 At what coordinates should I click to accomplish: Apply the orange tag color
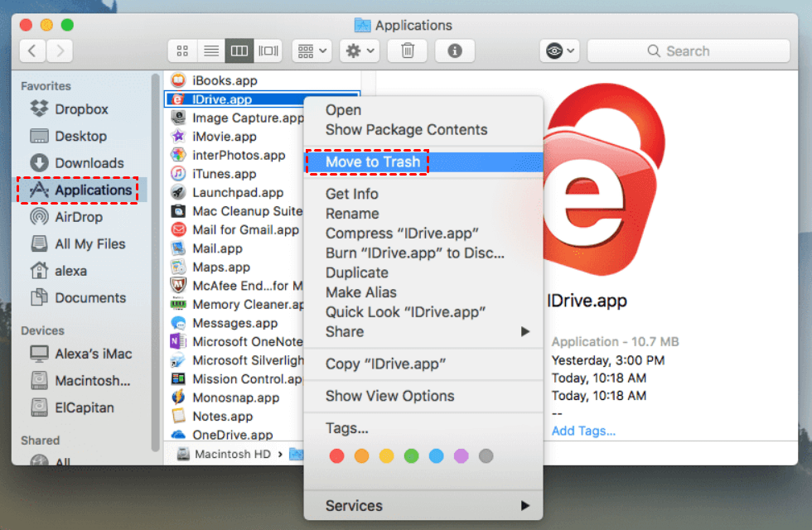coord(361,456)
